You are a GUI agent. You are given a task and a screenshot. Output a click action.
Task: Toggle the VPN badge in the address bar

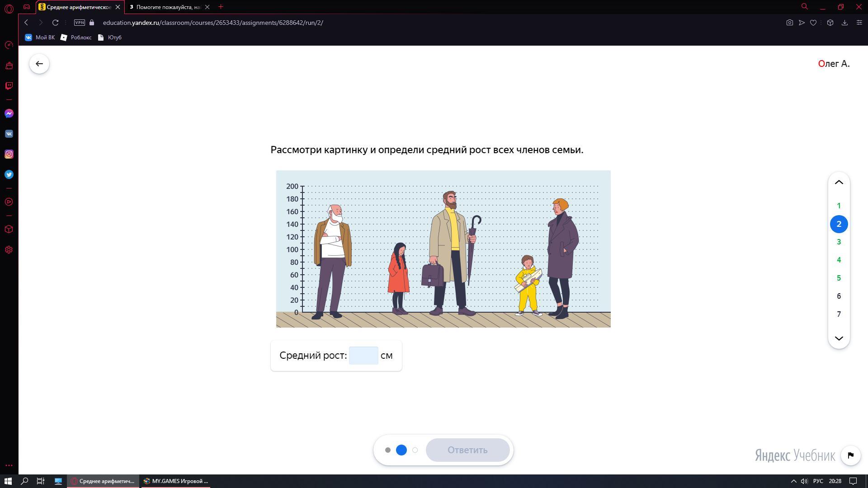80,23
